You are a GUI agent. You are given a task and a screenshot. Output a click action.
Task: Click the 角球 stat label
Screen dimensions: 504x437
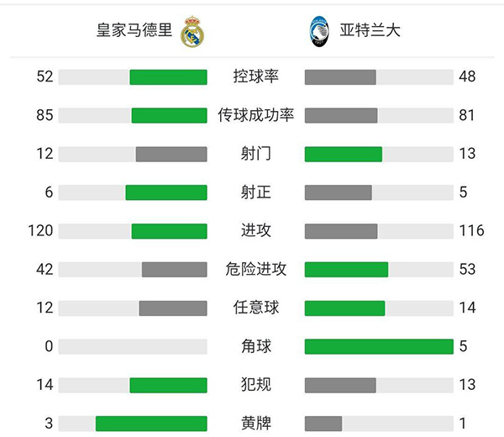[x=255, y=346]
